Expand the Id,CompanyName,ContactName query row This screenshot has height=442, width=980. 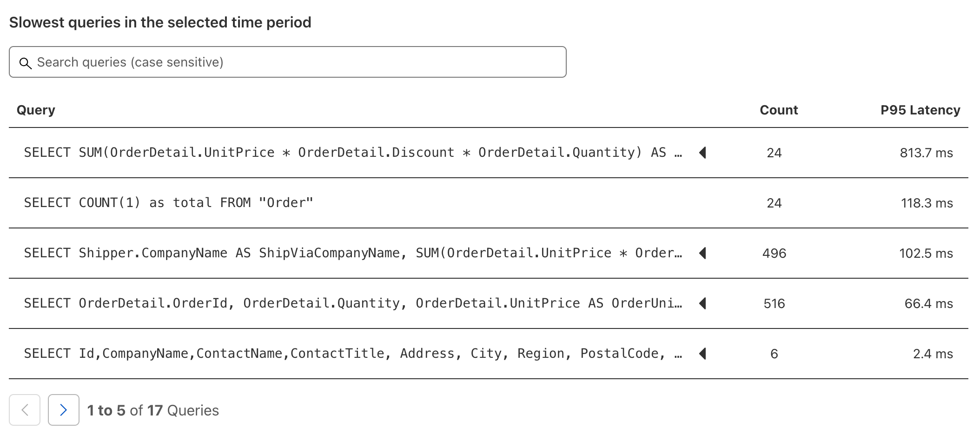click(703, 354)
